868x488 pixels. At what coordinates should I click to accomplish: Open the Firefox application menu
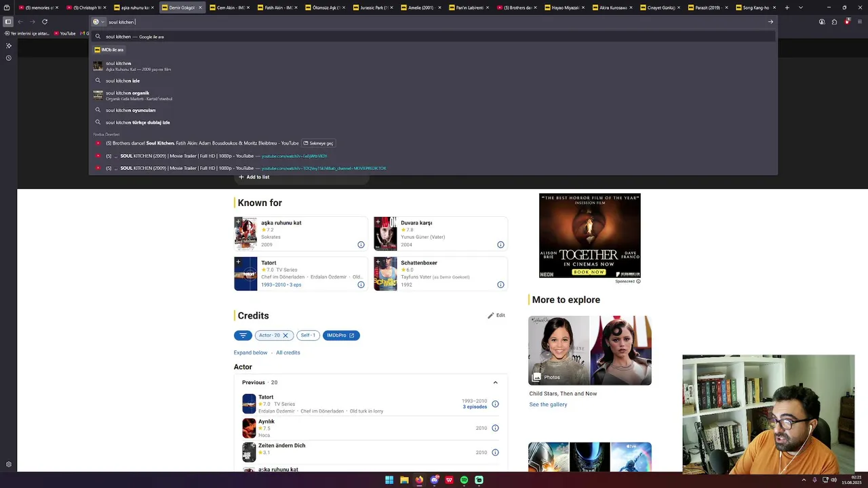click(x=859, y=22)
